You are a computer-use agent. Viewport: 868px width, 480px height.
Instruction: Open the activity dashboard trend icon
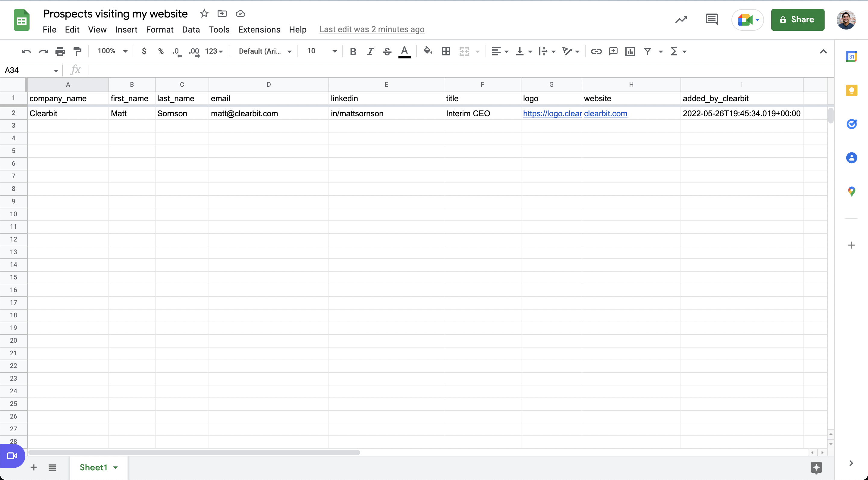pyautogui.click(x=681, y=20)
